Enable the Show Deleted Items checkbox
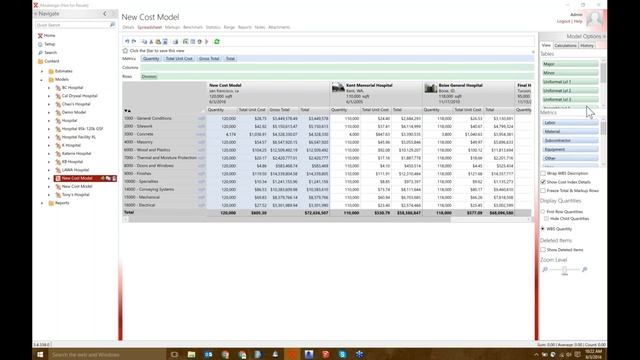 [543, 249]
